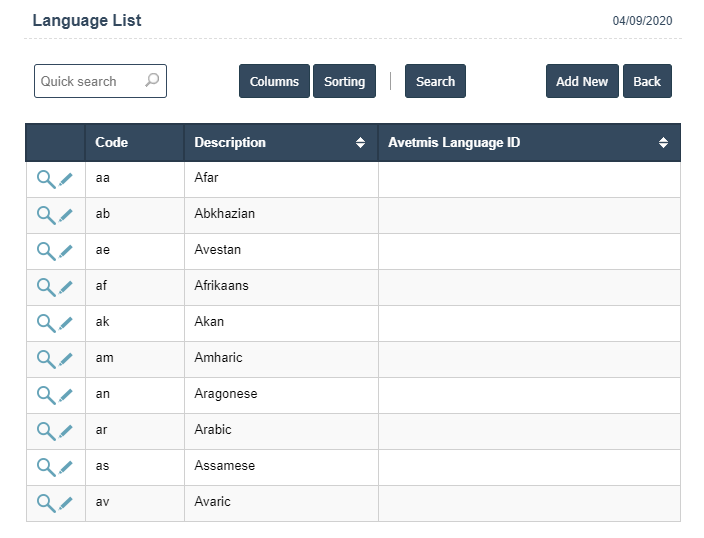Viewport: 704px width, 538px height.
Task: Edit the Arabic language record
Action: tap(66, 431)
